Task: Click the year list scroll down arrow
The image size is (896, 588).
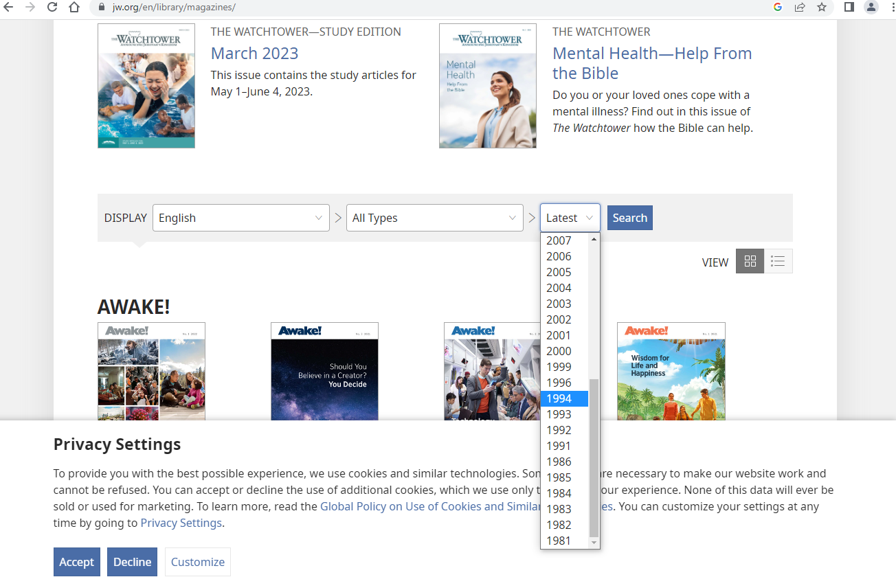Action: (594, 543)
